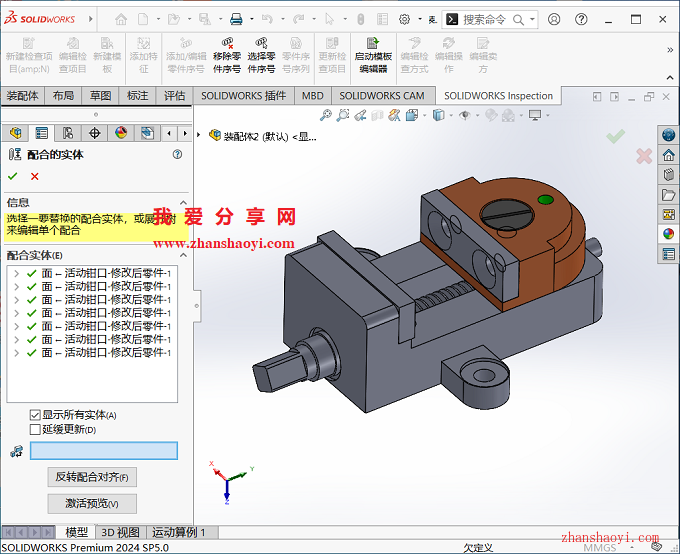Toggle 显示所有实体 checkbox
Screen dimensions: 680x554
coord(35,415)
